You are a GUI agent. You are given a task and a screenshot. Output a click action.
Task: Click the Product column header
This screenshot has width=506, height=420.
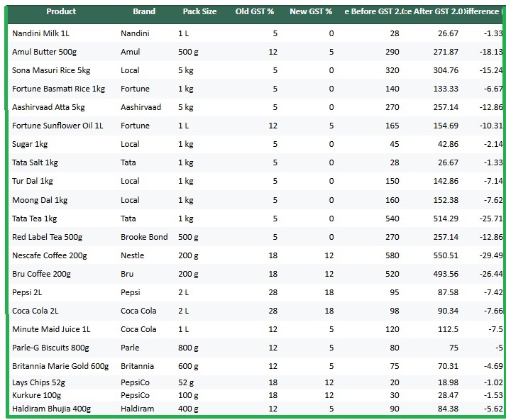tap(62, 11)
